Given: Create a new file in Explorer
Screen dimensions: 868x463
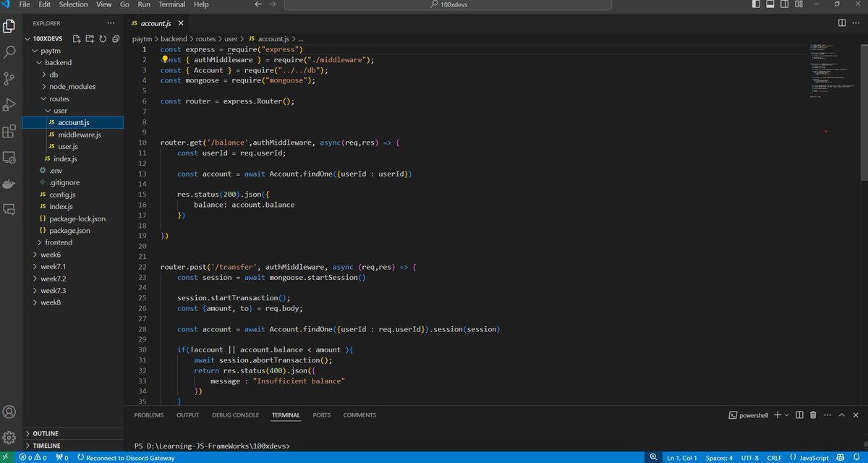Looking at the screenshot, I should coord(77,38).
